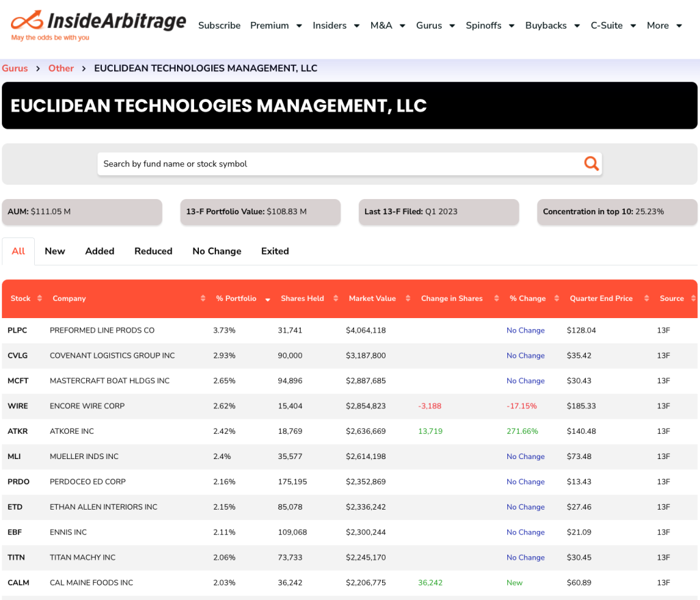Sort by Stock column arrows
This screenshot has width=700, height=600.
tap(39, 298)
